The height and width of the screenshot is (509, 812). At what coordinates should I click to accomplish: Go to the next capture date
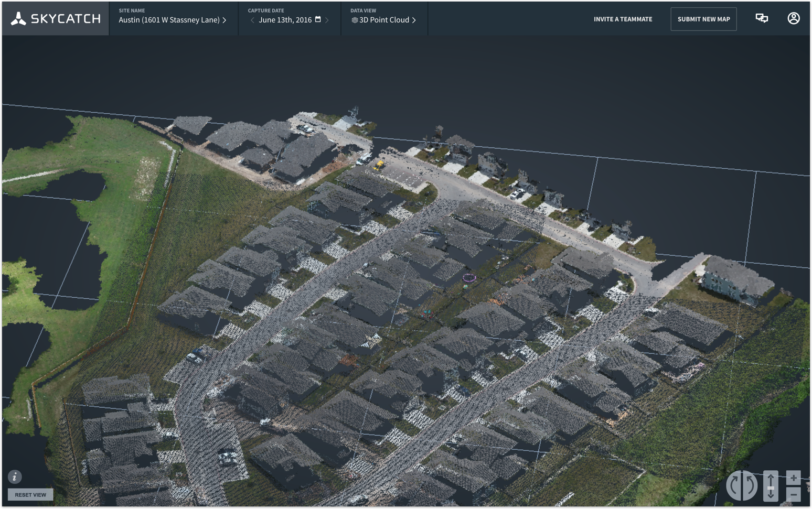(x=327, y=20)
